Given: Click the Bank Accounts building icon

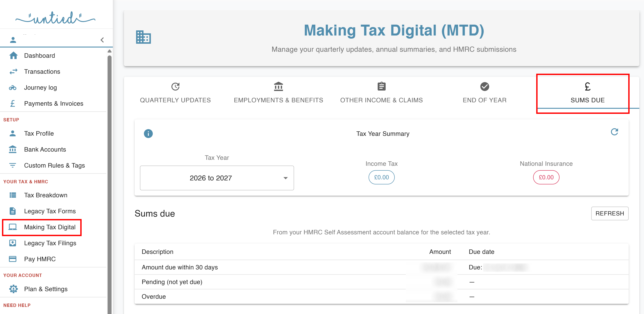Looking at the screenshot, I should [12, 149].
